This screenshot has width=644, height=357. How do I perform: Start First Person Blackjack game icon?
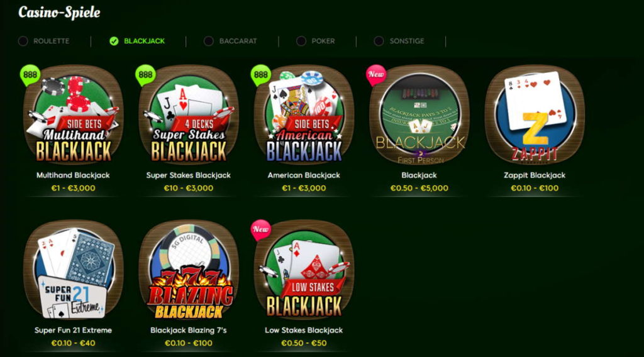click(419, 115)
